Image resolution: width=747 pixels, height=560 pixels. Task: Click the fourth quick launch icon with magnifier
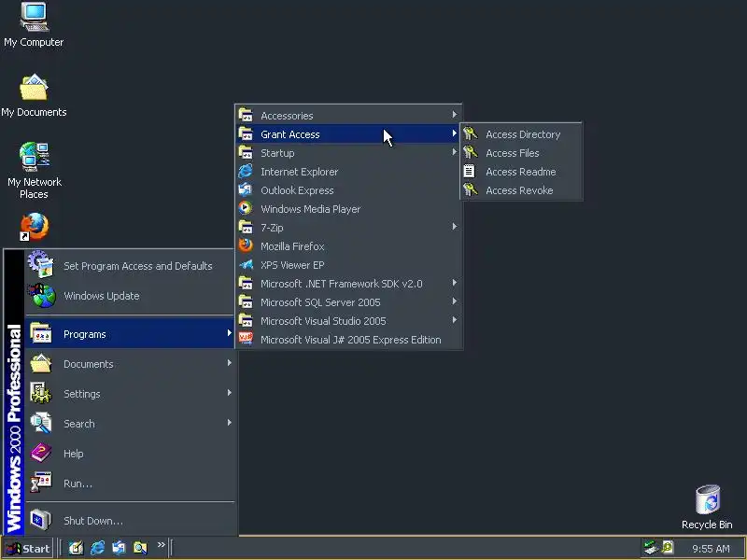pyautogui.click(x=140, y=548)
